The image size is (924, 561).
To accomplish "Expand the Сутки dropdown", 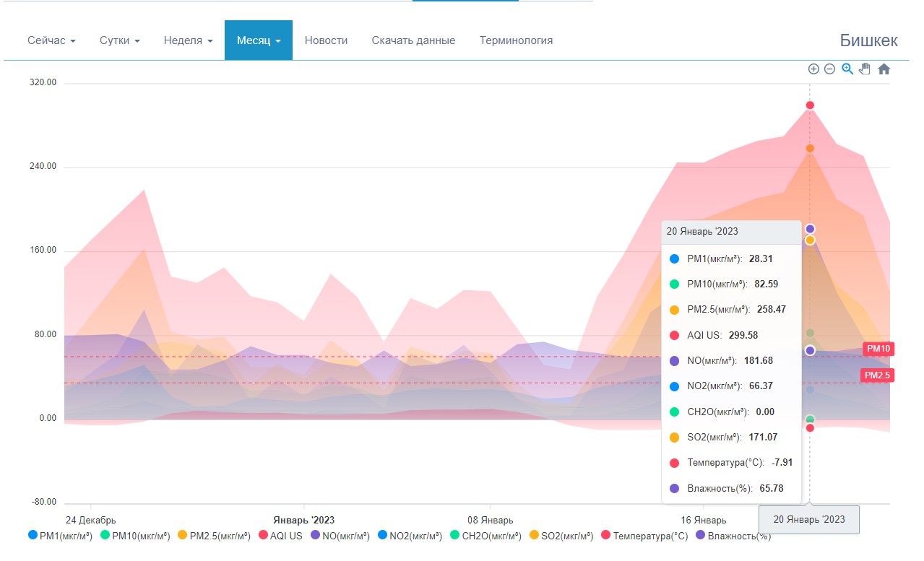I will pos(119,40).
